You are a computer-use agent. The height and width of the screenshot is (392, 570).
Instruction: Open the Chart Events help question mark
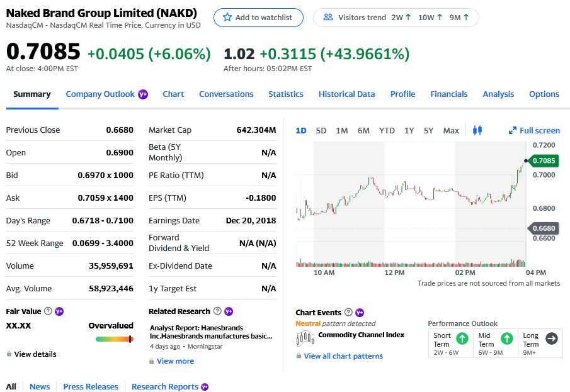348,312
